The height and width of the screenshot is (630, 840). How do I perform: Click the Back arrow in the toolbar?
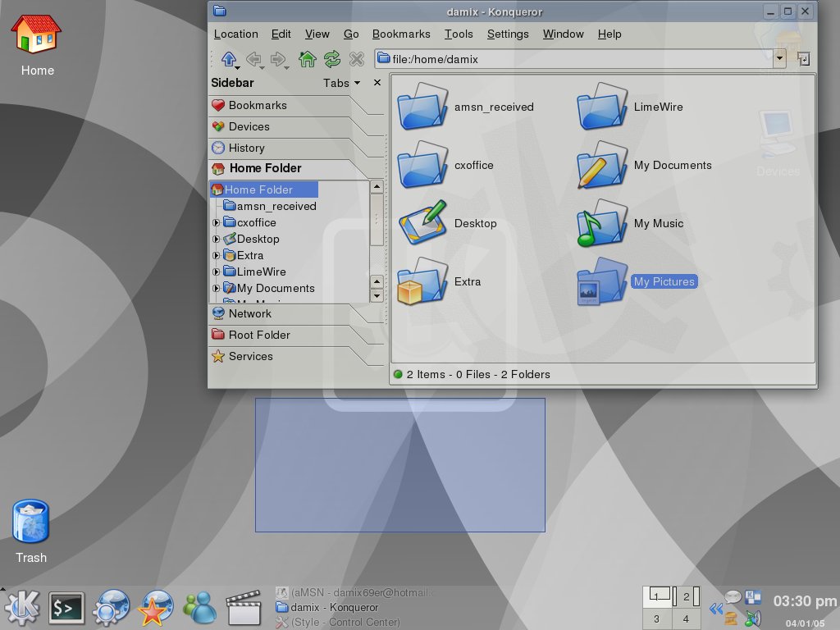[x=253, y=58]
